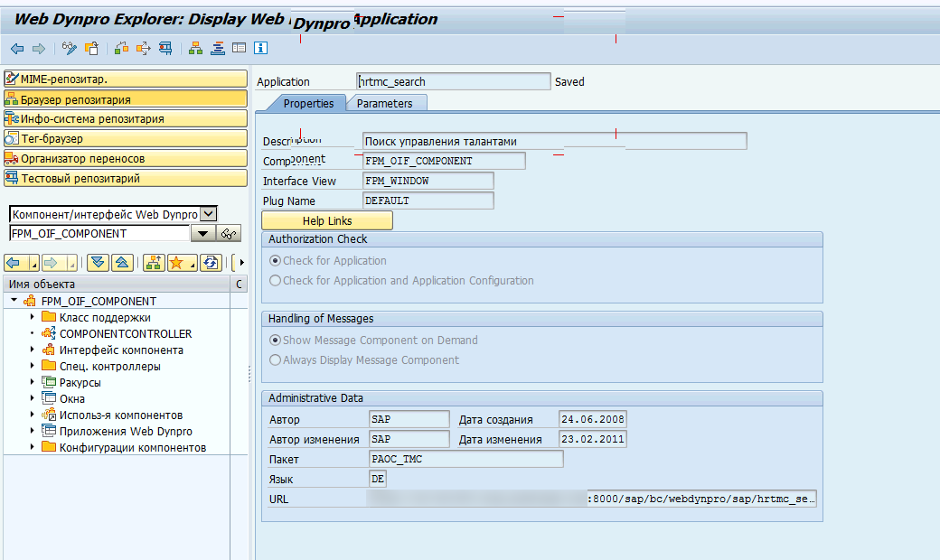Click Interface View field FPM_WINDOW

click(428, 181)
